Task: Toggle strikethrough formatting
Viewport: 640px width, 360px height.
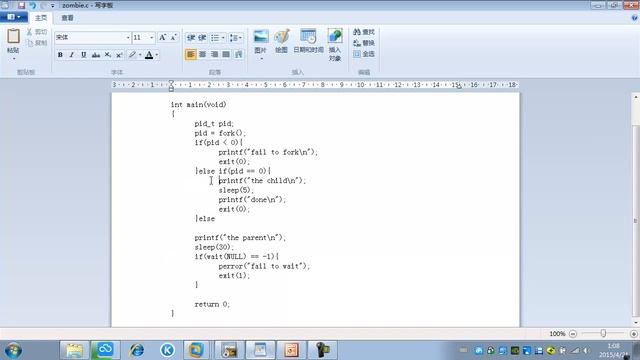Action: point(96,55)
